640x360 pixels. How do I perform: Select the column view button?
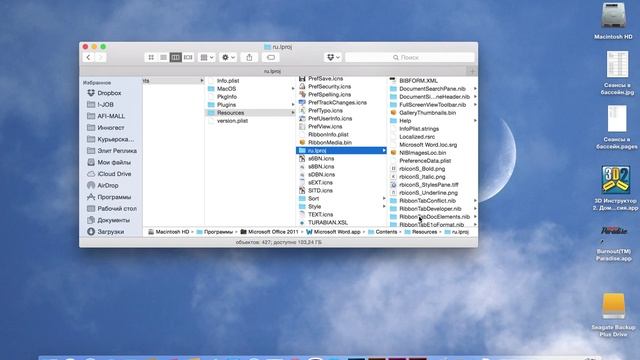tap(176, 58)
